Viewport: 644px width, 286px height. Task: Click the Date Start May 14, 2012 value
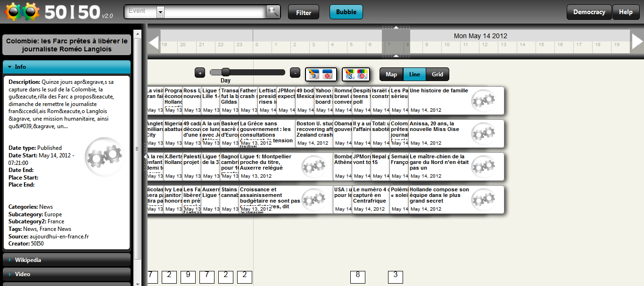pyautogui.click(x=42, y=159)
